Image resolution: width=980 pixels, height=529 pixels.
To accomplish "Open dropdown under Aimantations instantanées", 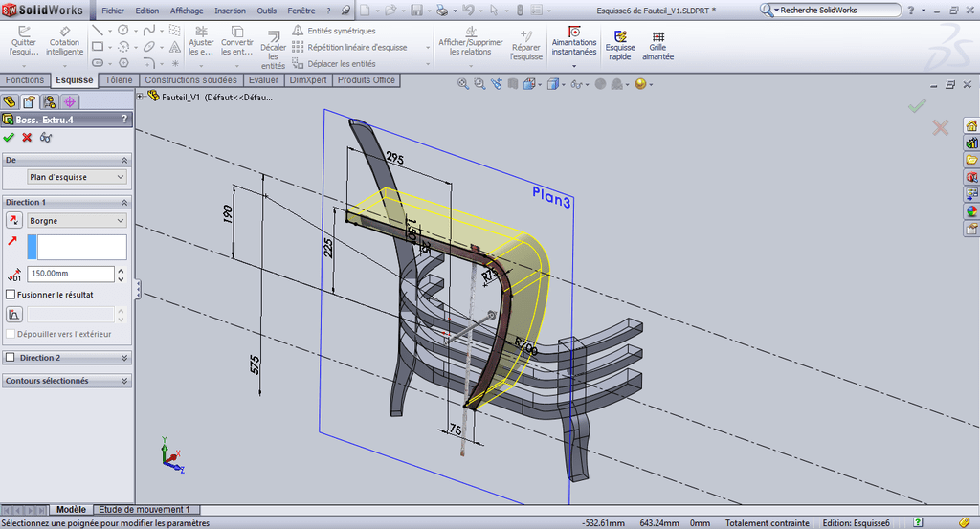I will (x=574, y=66).
